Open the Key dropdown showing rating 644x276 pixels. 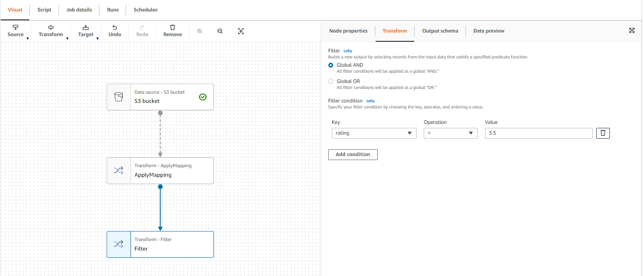pos(374,133)
